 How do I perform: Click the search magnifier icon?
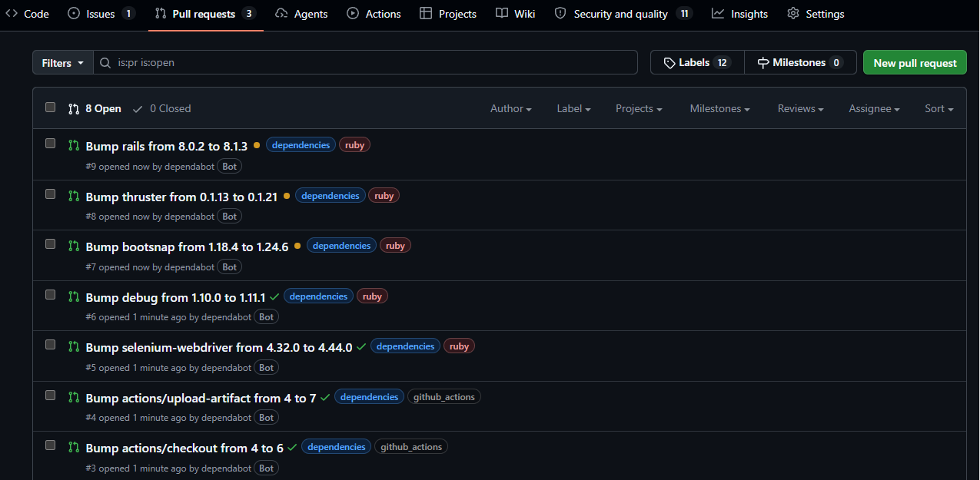click(105, 63)
